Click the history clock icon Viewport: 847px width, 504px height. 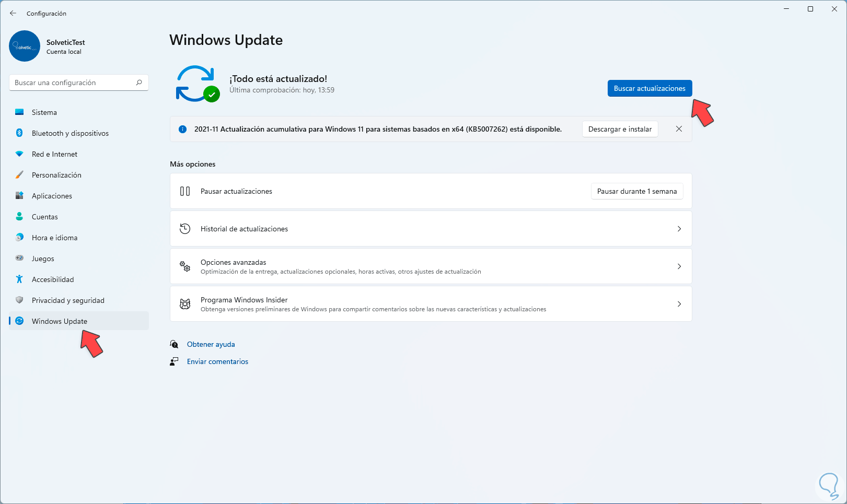click(185, 229)
